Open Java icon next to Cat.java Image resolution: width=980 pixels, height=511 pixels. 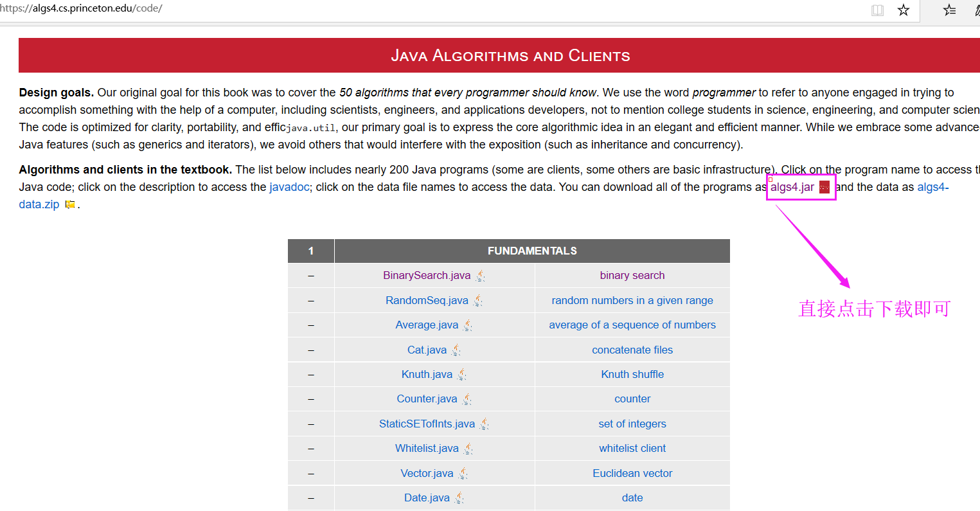pyautogui.click(x=456, y=350)
